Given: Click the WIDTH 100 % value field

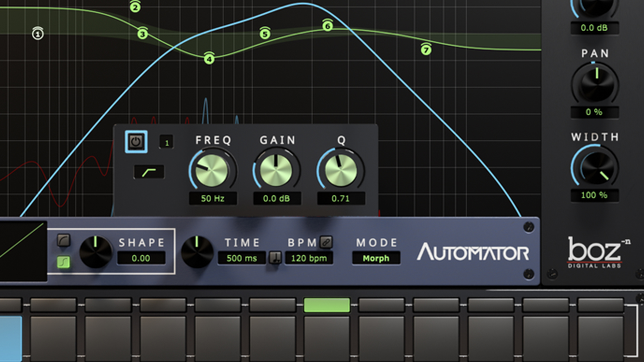Looking at the screenshot, I should pyautogui.click(x=594, y=195).
